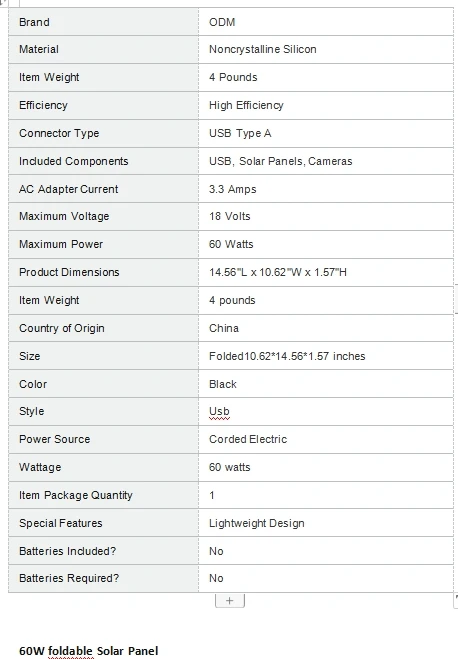Click the "Noncrystalline Silicon" cell
This screenshot has width=458, height=659.
click(326, 50)
